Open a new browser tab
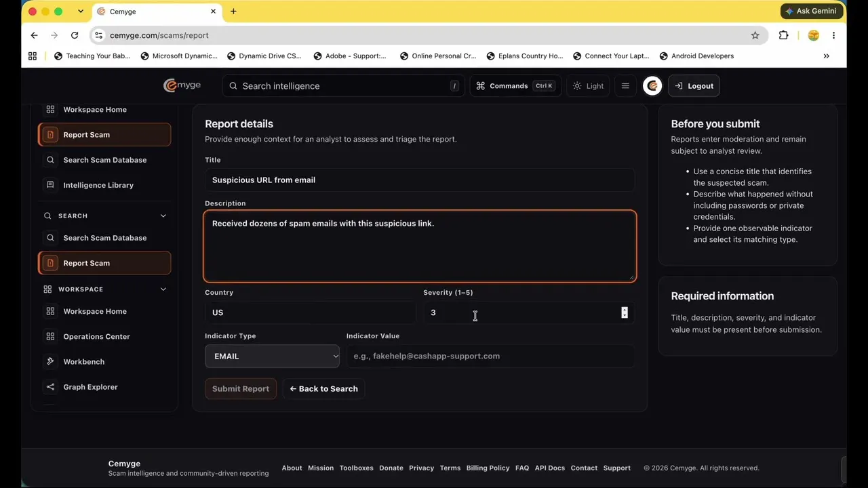This screenshot has width=868, height=488. click(x=233, y=12)
